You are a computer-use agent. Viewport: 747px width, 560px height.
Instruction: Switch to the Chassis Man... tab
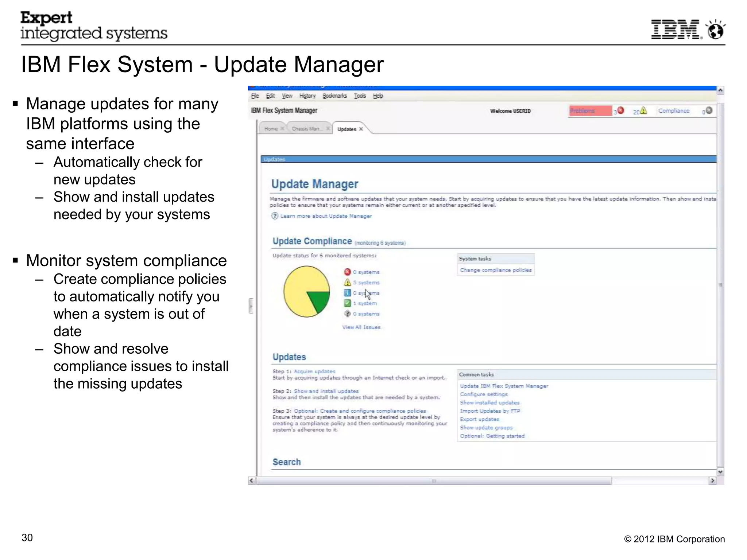(x=307, y=129)
